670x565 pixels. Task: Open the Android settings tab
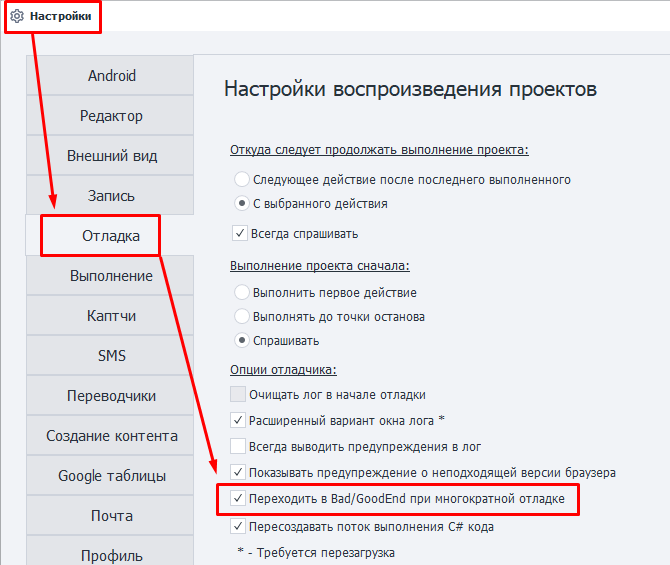111,76
